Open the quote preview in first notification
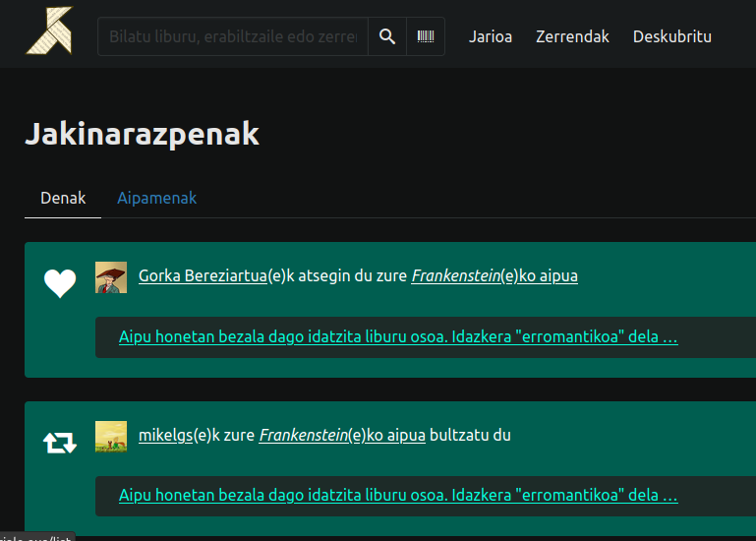Viewport: 756px width, 541px height. [398, 337]
